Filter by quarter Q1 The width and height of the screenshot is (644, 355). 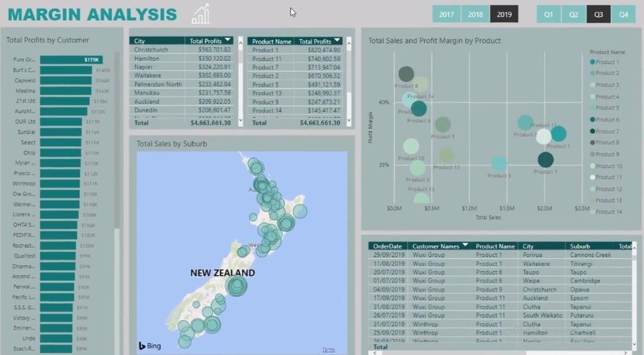[x=548, y=14]
